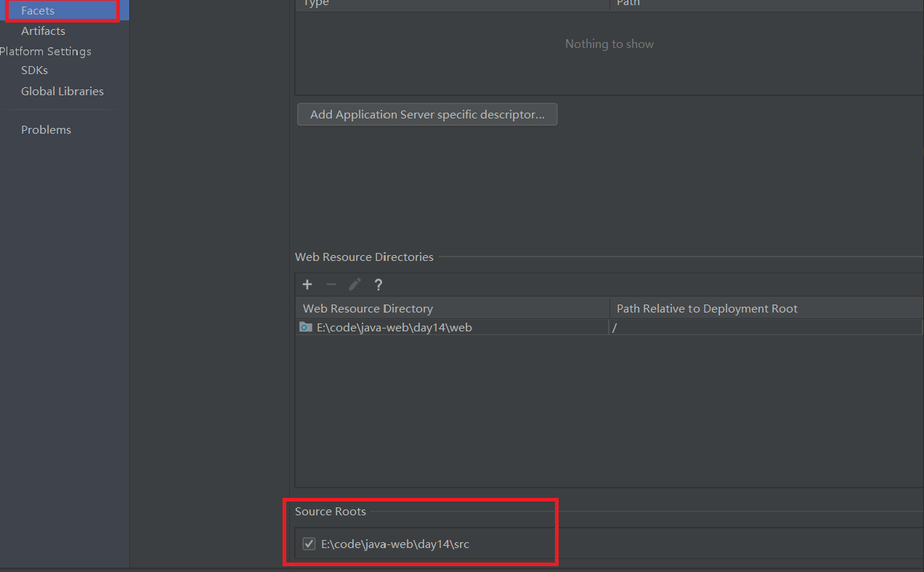Click the Nothing to show area

click(x=609, y=44)
